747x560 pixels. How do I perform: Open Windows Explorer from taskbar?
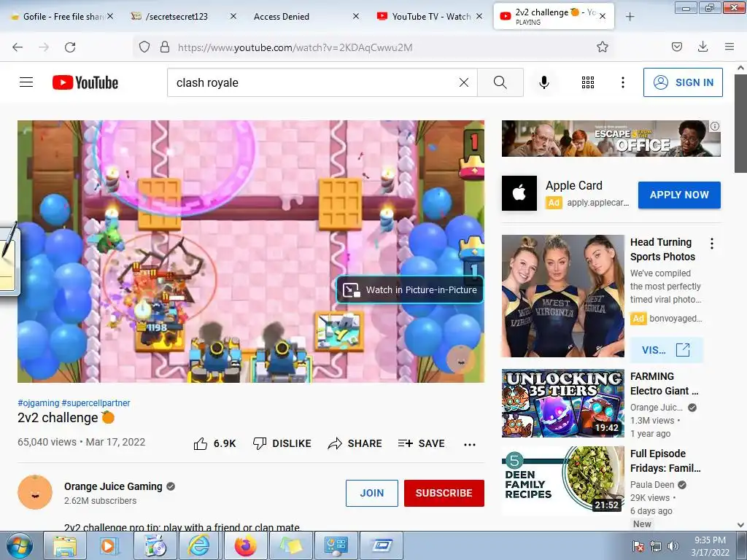[x=65, y=545]
